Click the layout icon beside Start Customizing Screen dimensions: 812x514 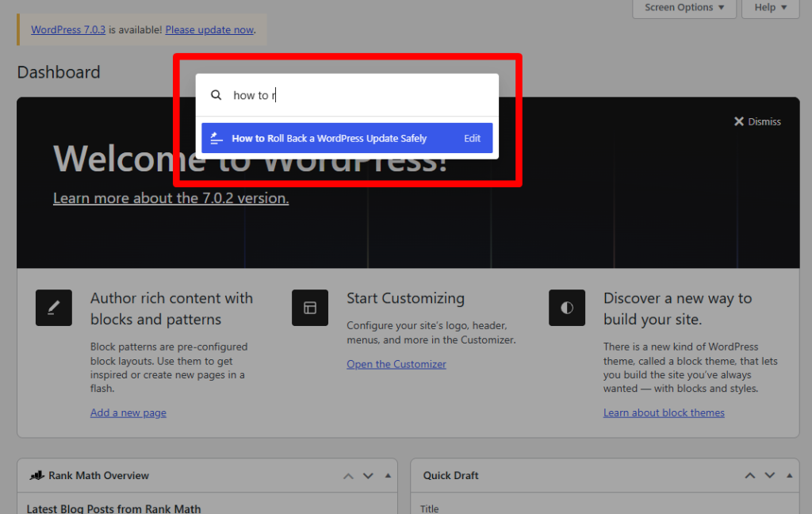pos(310,308)
